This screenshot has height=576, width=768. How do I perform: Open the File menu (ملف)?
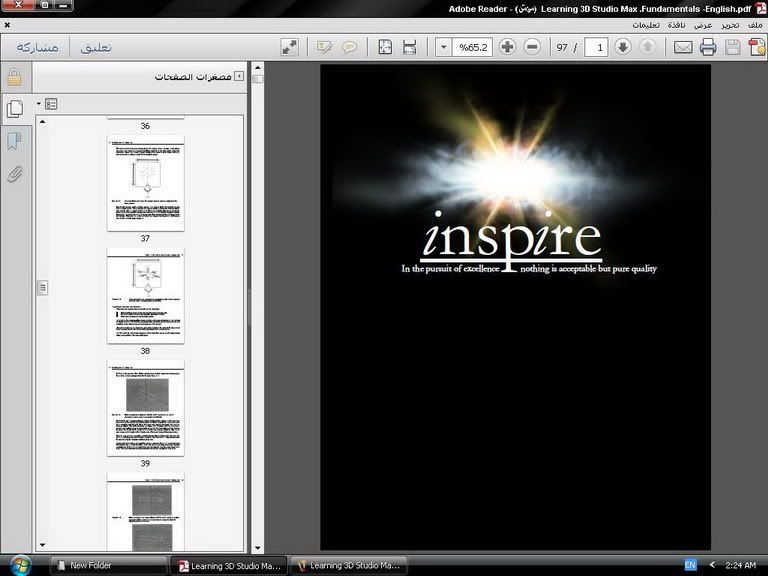[755, 25]
